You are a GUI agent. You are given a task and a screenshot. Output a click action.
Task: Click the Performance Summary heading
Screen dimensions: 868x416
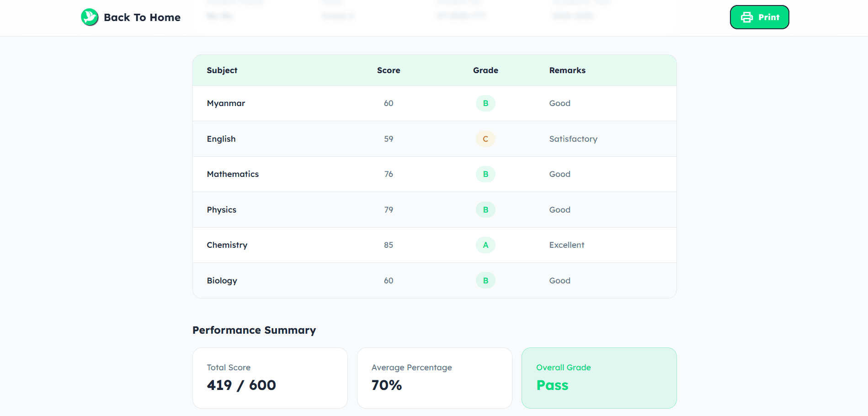pyautogui.click(x=254, y=330)
